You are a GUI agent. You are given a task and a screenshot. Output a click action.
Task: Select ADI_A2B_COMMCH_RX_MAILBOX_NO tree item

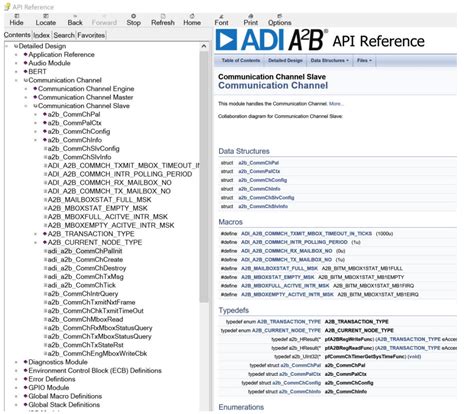click(x=110, y=183)
